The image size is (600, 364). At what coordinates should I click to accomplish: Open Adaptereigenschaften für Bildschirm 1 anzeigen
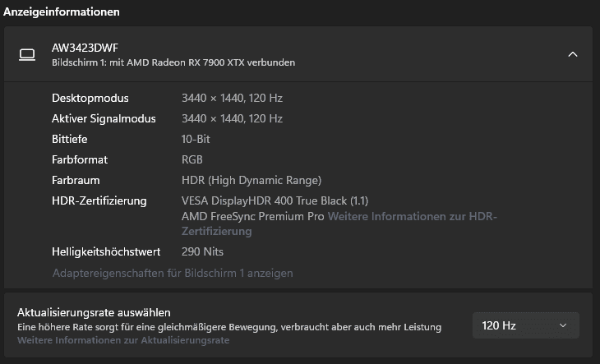172,273
